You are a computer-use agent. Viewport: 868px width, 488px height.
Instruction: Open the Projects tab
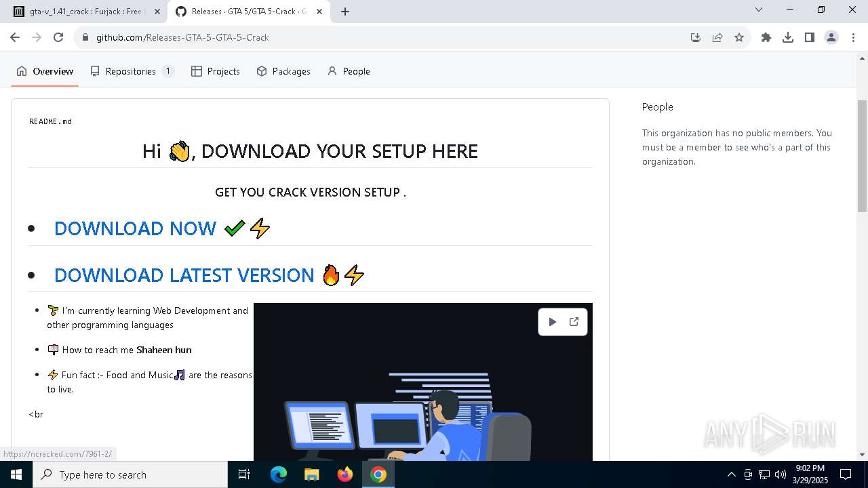point(216,71)
